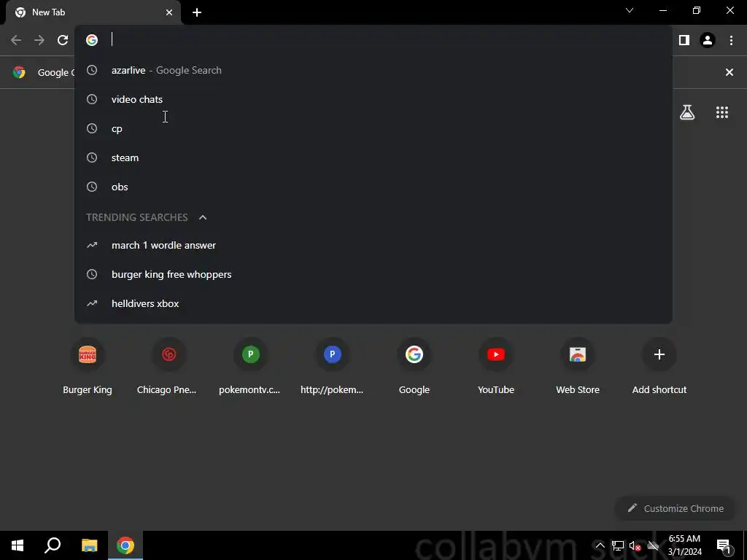Collapse the Trending Searches section
Viewport: 747px width, 560px height.
tap(203, 217)
